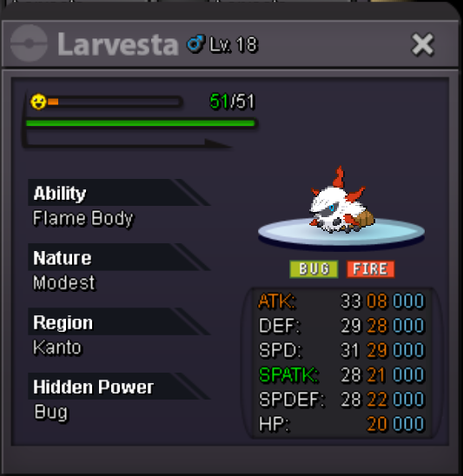Select the Hidden Power header
The width and height of the screenshot is (463, 476).
119,387
